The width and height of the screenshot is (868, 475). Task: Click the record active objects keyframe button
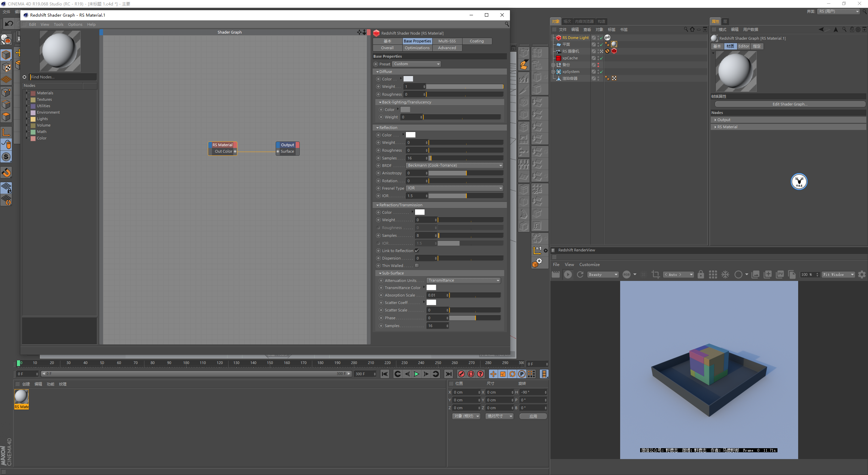(x=461, y=374)
